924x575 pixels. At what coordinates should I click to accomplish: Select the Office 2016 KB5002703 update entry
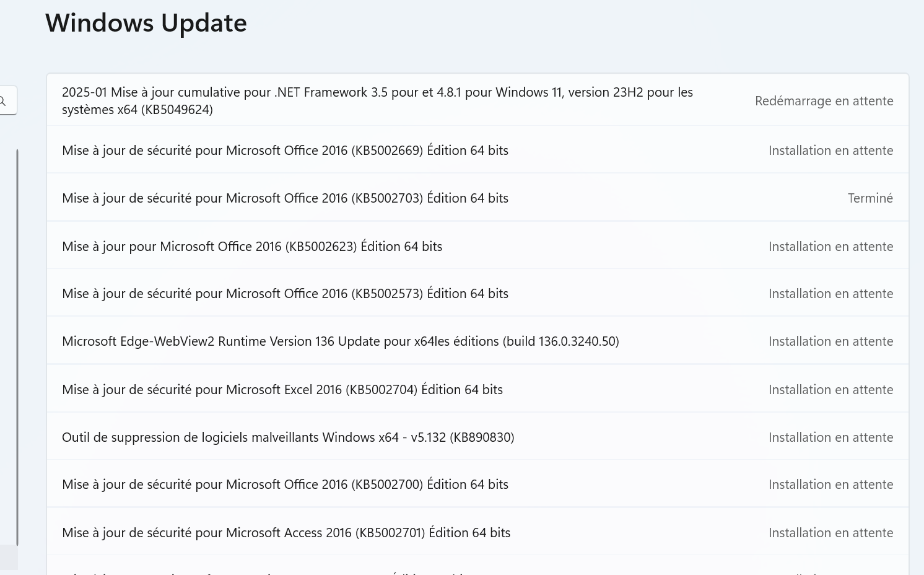(285, 198)
